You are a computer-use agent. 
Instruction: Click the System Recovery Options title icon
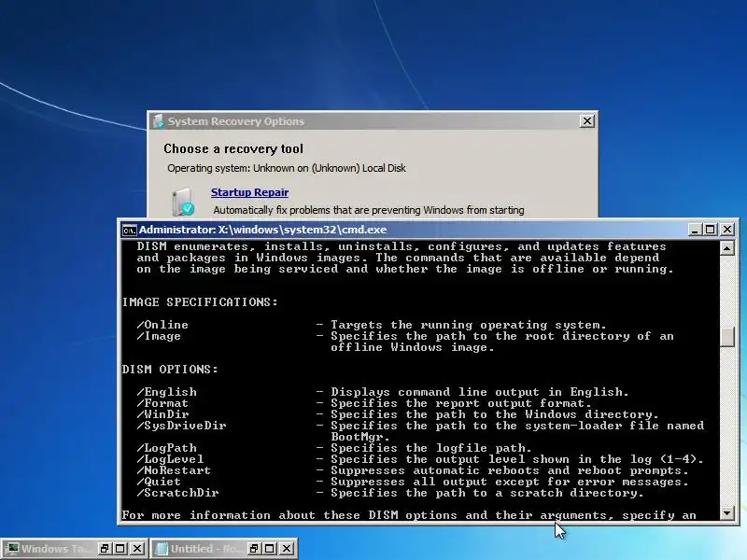point(159,121)
